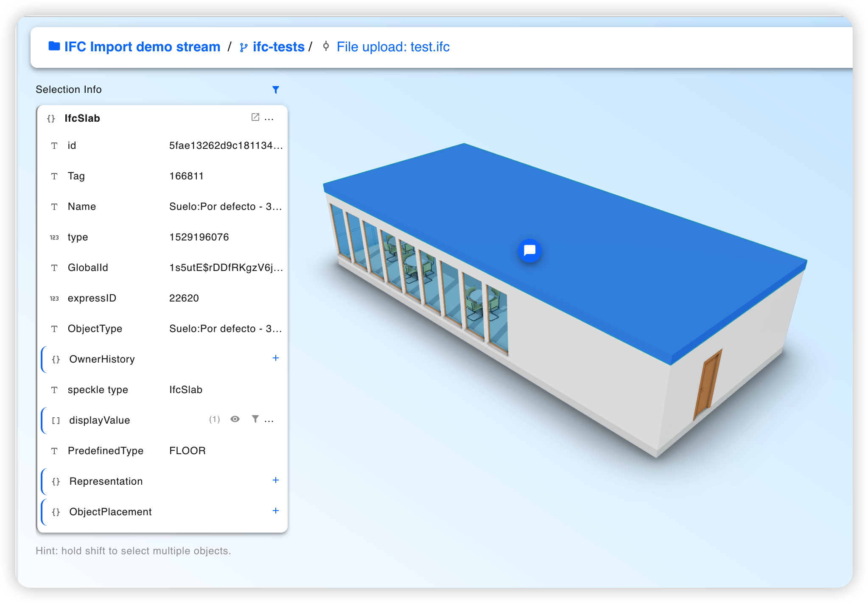Expand the Representation property

click(x=275, y=480)
